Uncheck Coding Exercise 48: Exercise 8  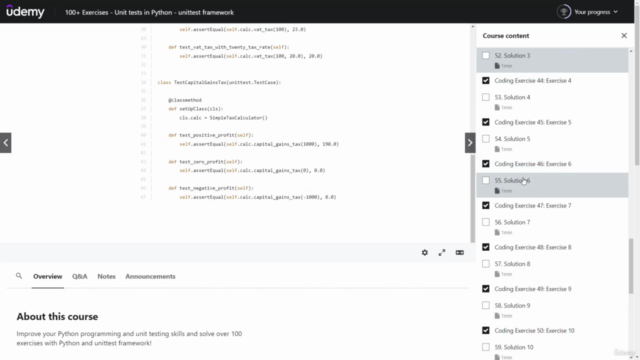coord(486,247)
